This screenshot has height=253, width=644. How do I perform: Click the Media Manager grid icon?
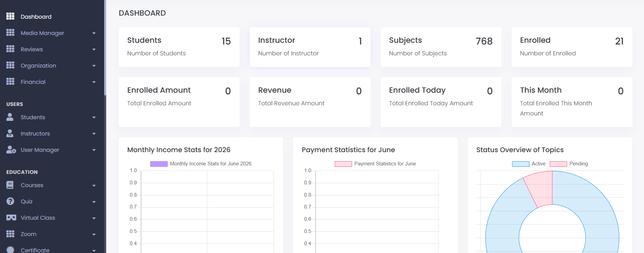[10, 33]
